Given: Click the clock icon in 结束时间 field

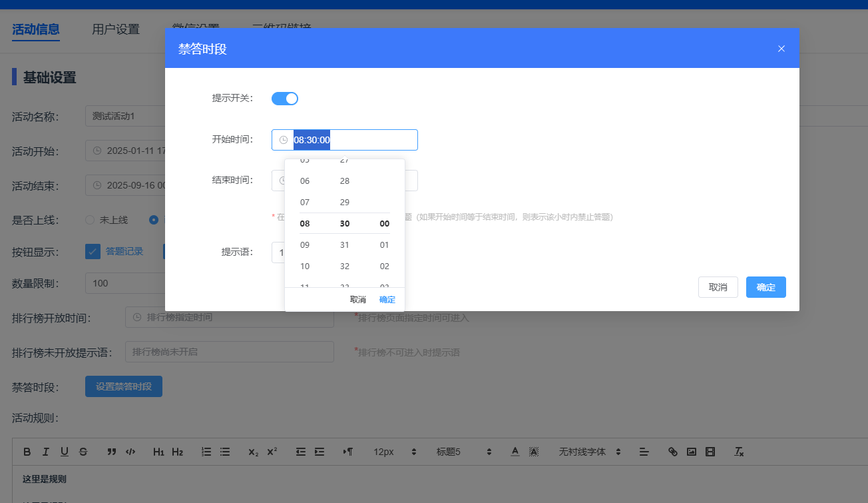Looking at the screenshot, I should [x=284, y=181].
